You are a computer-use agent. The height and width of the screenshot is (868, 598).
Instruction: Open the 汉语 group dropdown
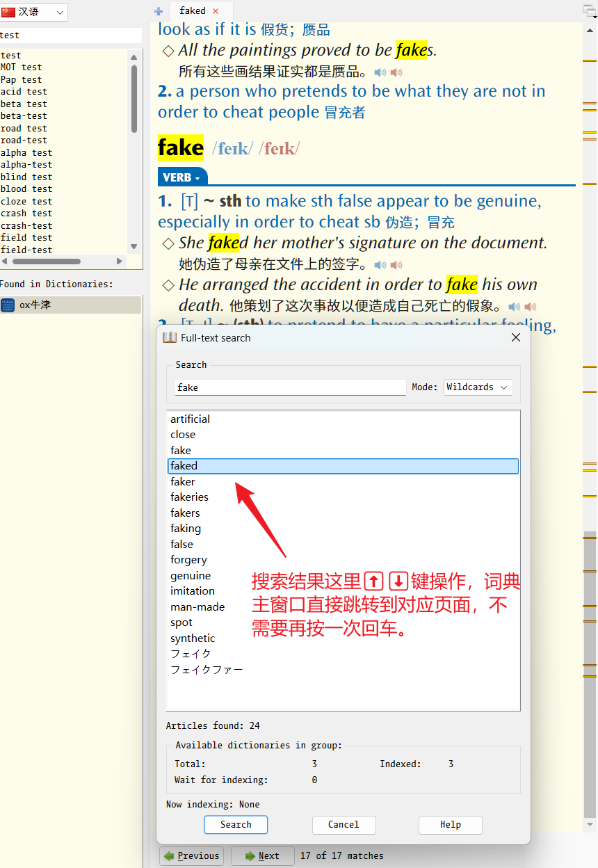click(x=34, y=12)
